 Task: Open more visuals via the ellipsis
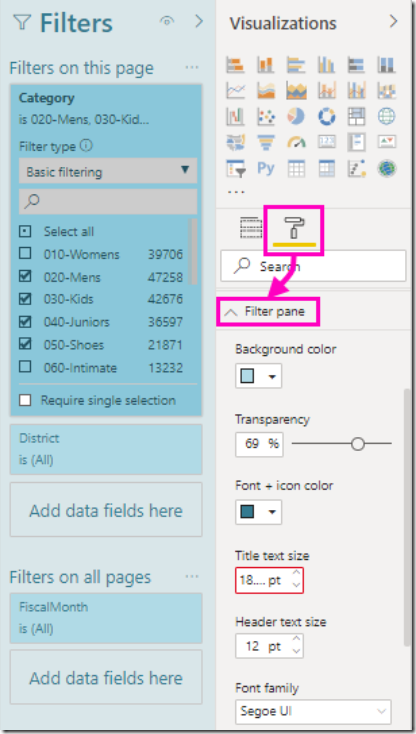pyautogui.click(x=236, y=191)
